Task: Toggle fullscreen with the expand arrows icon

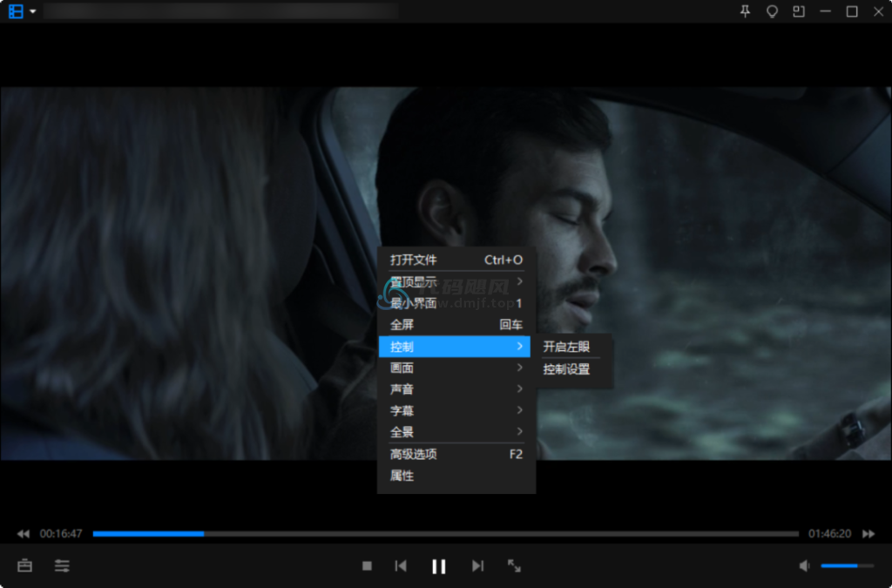Action: tap(514, 566)
